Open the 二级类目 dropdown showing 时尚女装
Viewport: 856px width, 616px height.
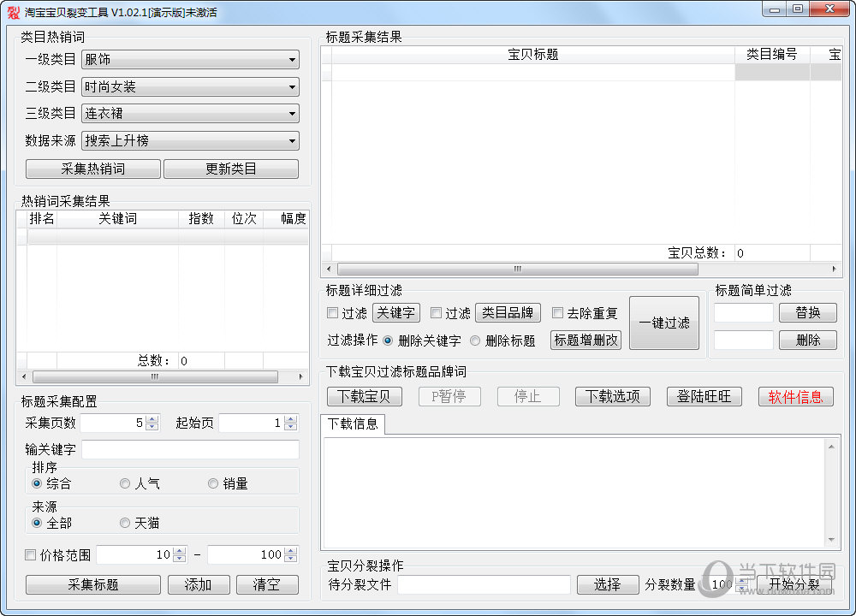tap(190, 86)
